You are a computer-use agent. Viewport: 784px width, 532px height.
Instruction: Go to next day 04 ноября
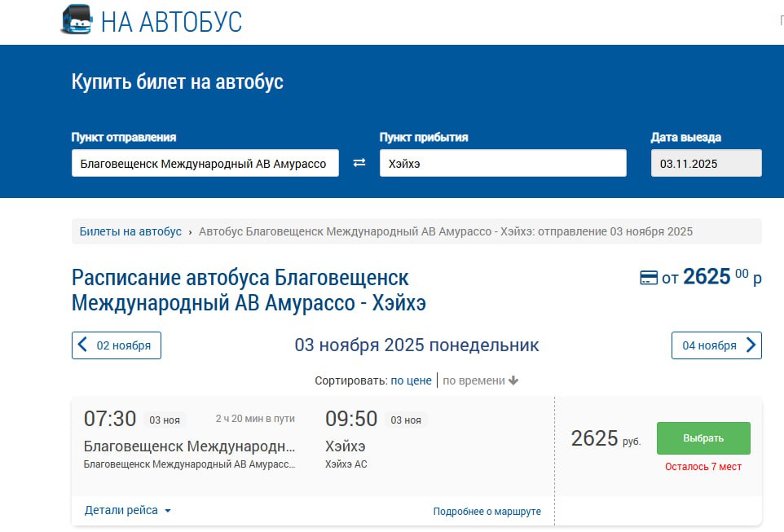716,345
